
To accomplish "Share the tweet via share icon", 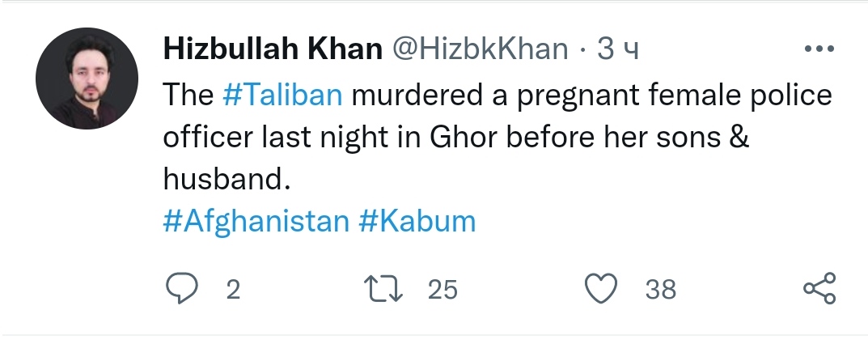I will tap(818, 289).
